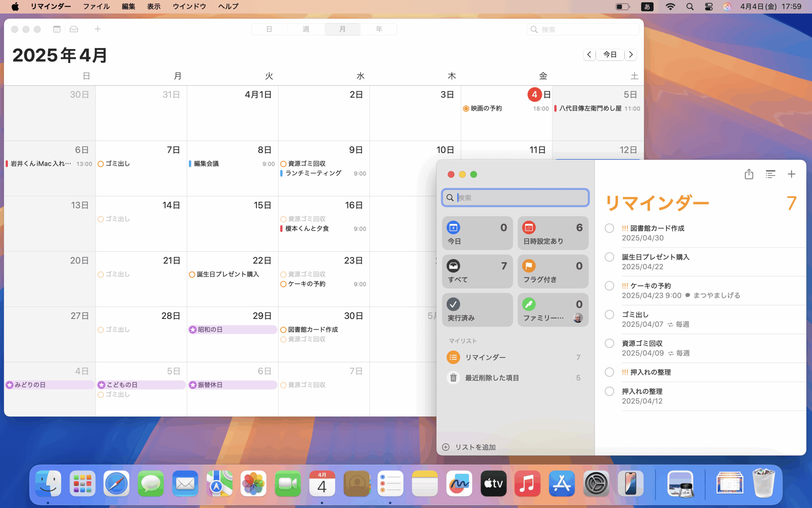Switch Calendar to 月 view
This screenshot has height=508, width=812.
click(342, 29)
